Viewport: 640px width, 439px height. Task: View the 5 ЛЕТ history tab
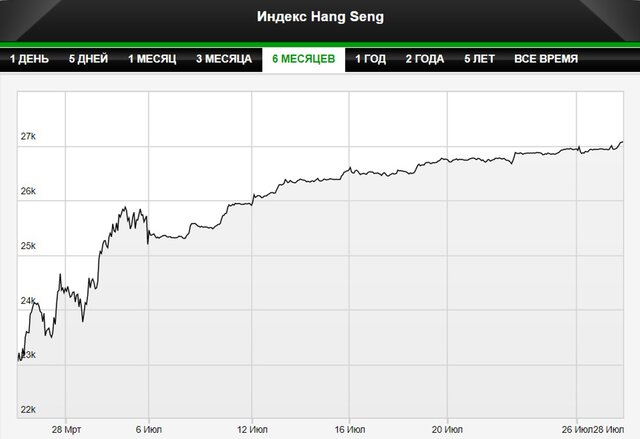[x=480, y=59]
